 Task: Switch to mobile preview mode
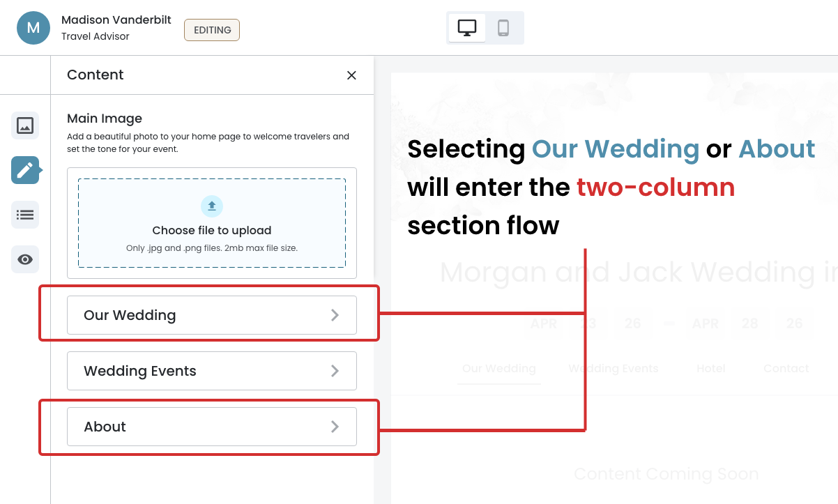tap(503, 28)
